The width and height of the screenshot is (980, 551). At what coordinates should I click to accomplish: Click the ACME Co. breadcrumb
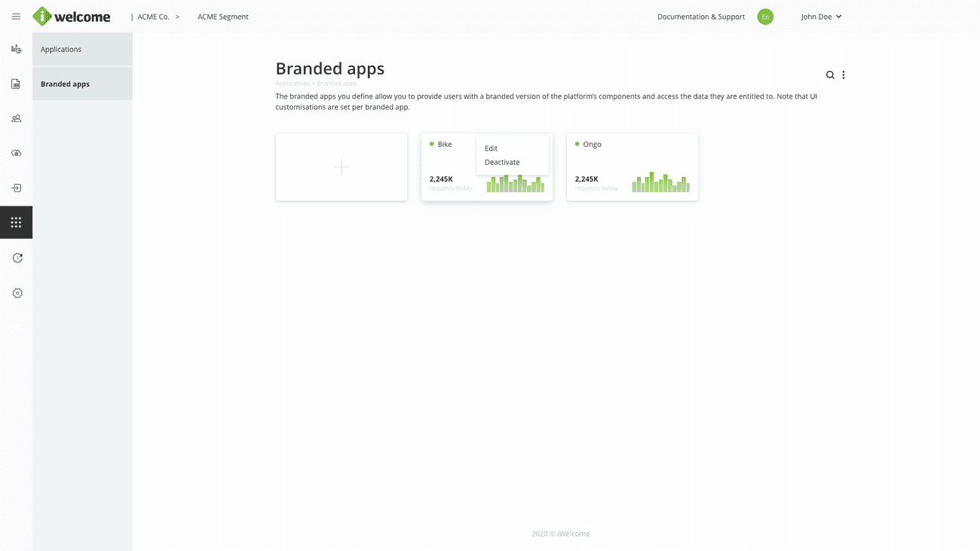[154, 17]
